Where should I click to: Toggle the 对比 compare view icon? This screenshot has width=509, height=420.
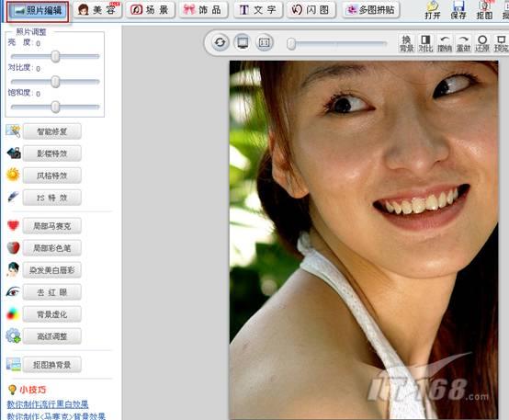tap(425, 43)
